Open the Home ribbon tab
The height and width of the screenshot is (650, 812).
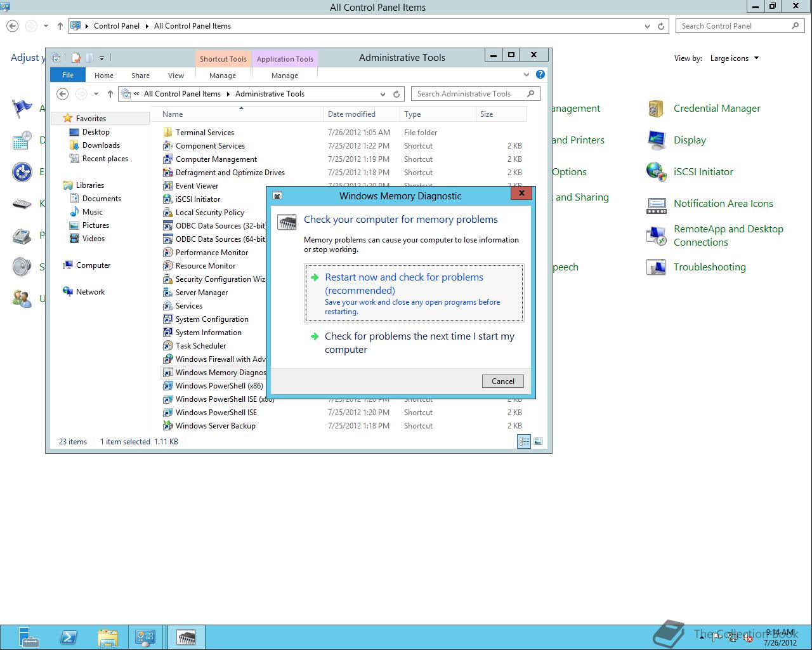[104, 75]
